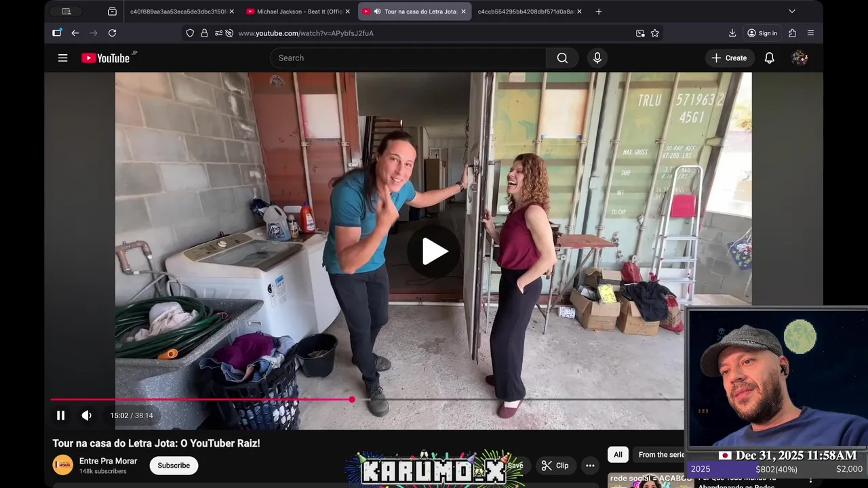868x488 pixels.
Task: Click the autoplay blocked icon in address bar
Action: (x=229, y=33)
